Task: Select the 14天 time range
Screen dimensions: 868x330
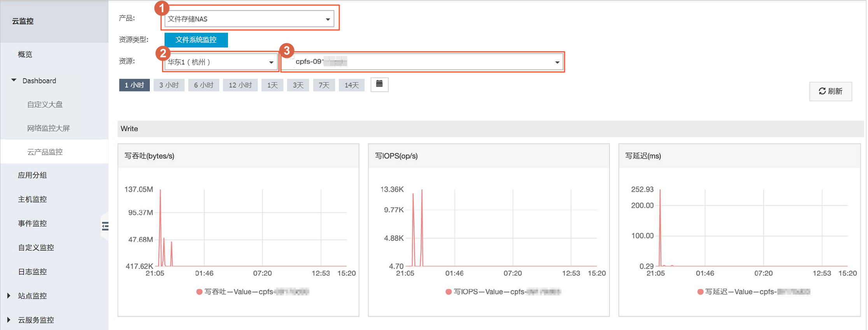Action: tap(352, 85)
